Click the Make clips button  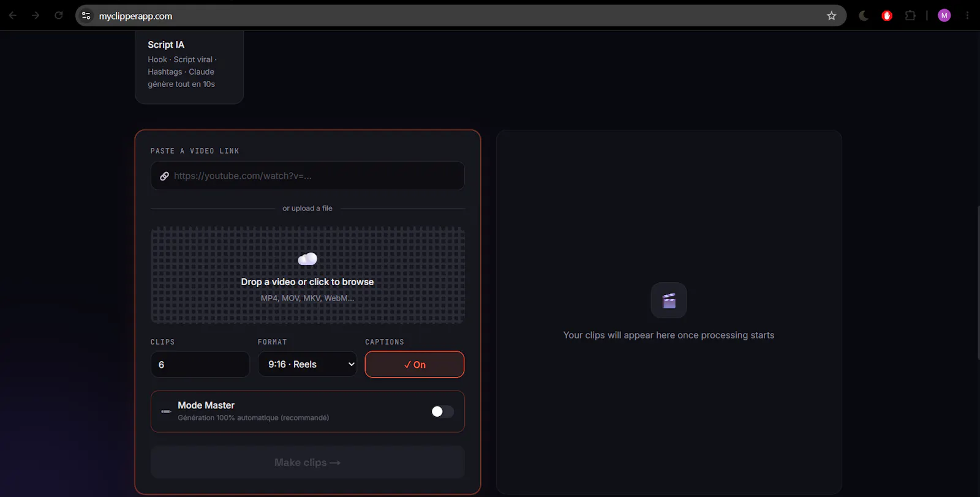coord(307,462)
